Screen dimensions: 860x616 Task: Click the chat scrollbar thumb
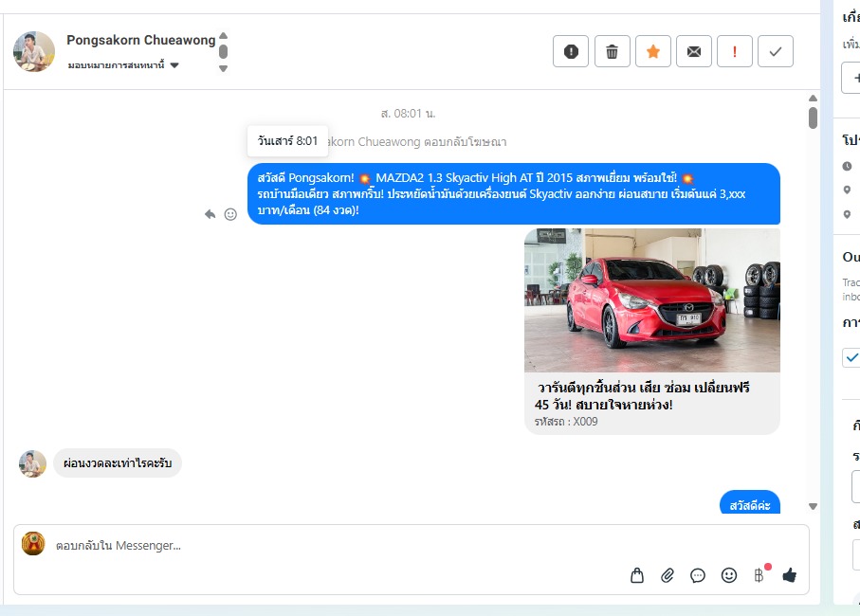click(813, 118)
